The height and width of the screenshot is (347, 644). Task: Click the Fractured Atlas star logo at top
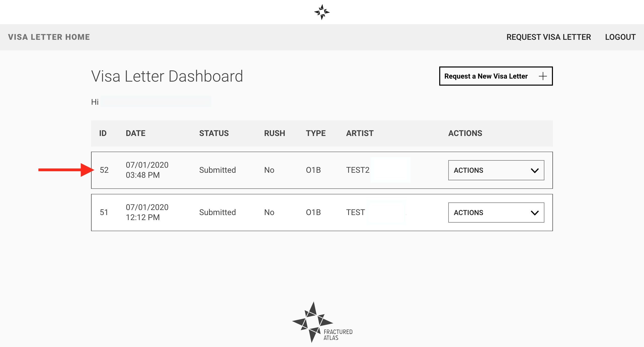pyautogui.click(x=322, y=12)
